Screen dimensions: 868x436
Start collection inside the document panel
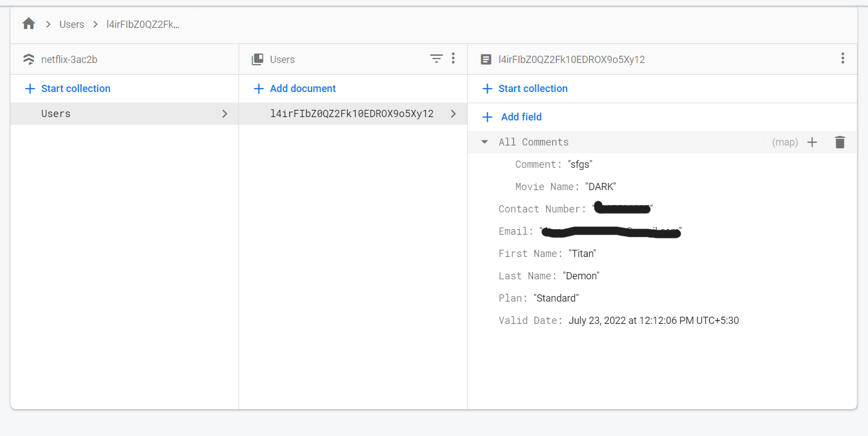(x=525, y=89)
